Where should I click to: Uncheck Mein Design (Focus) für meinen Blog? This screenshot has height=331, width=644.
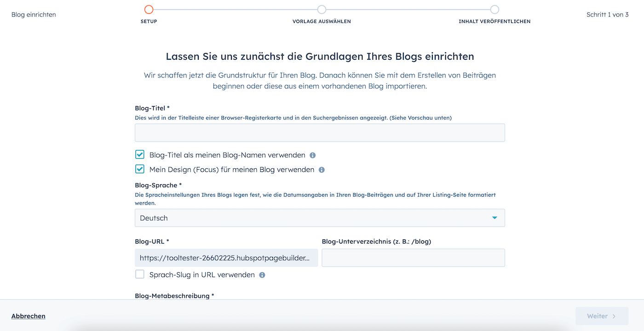click(140, 169)
